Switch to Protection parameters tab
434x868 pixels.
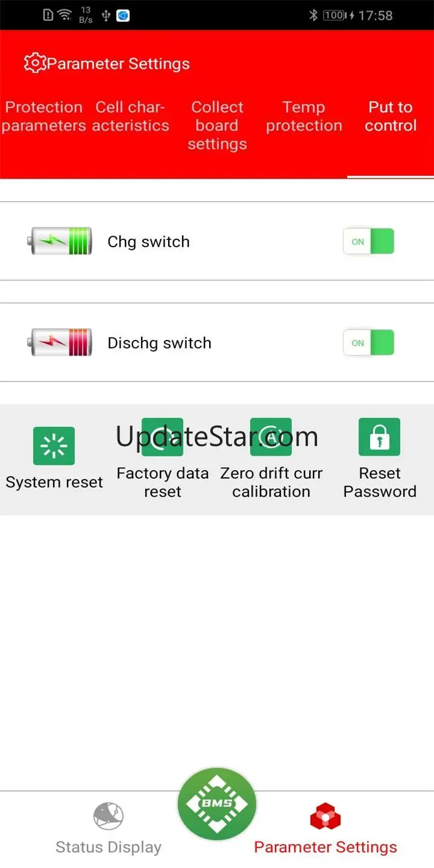pos(43,116)
